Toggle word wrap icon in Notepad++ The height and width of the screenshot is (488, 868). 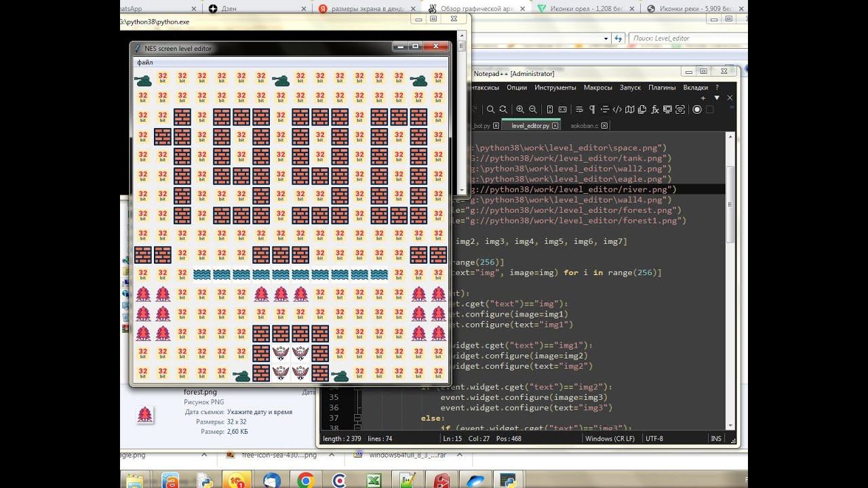pos(579,109)
